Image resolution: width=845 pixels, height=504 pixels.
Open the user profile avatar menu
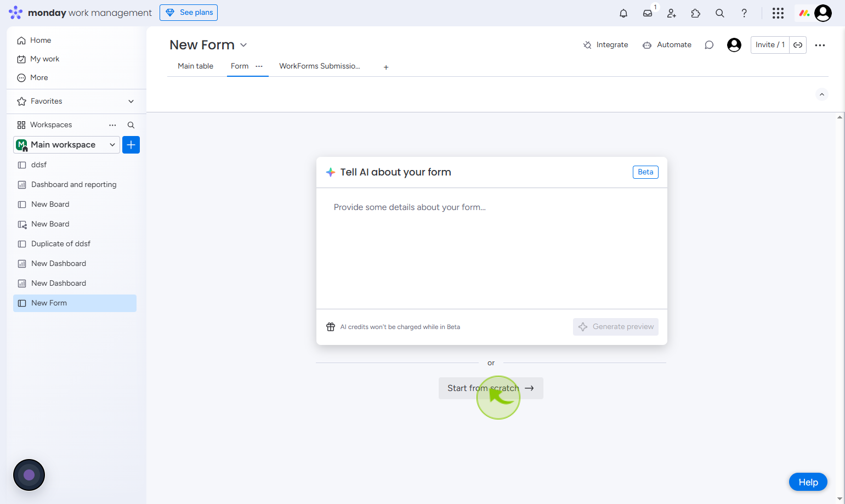click(823, 13)
